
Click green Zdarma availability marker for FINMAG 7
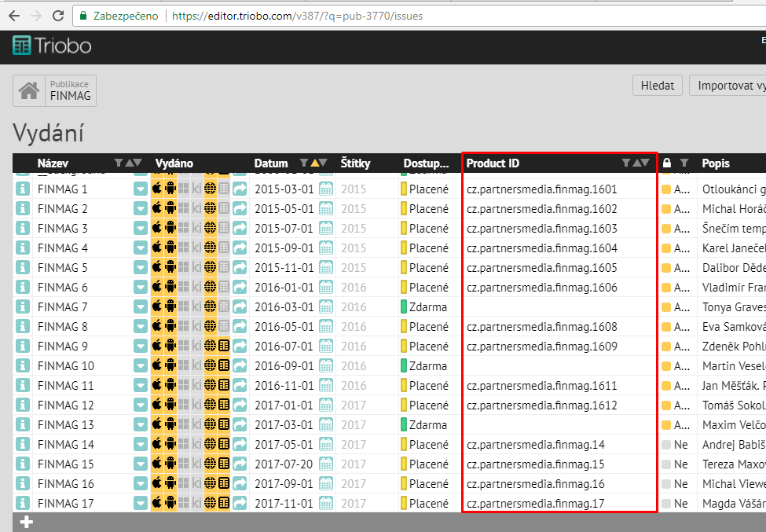(x=404, y=306)
